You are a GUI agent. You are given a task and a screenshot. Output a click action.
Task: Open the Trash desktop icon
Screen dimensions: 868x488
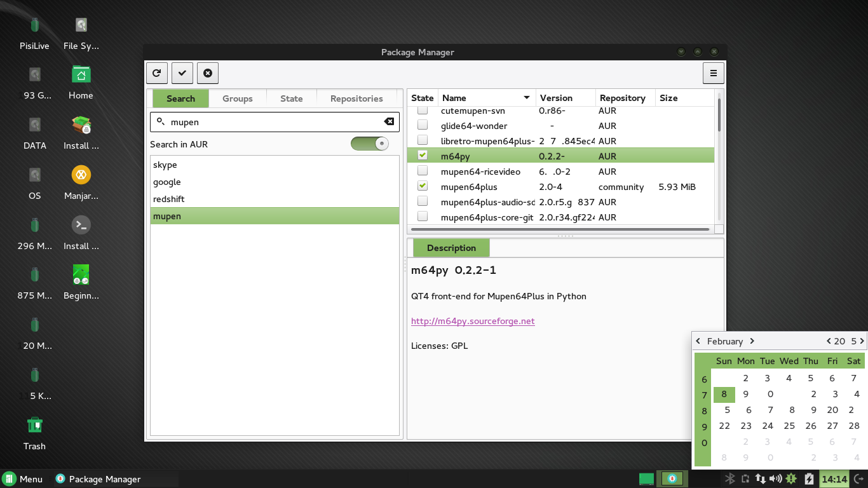(x=34, y=433)
